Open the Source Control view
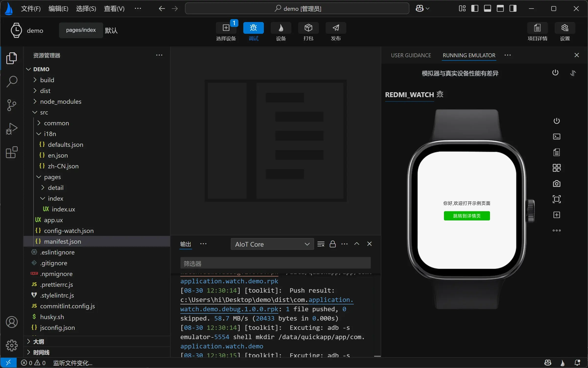 [12, 105]
